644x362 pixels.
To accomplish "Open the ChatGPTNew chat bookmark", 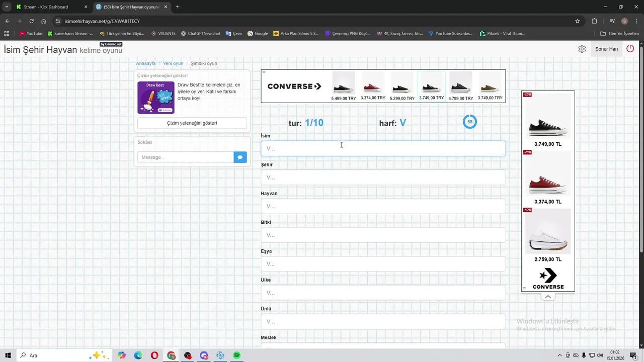I will pyautogui.click(x=200, y=34).
